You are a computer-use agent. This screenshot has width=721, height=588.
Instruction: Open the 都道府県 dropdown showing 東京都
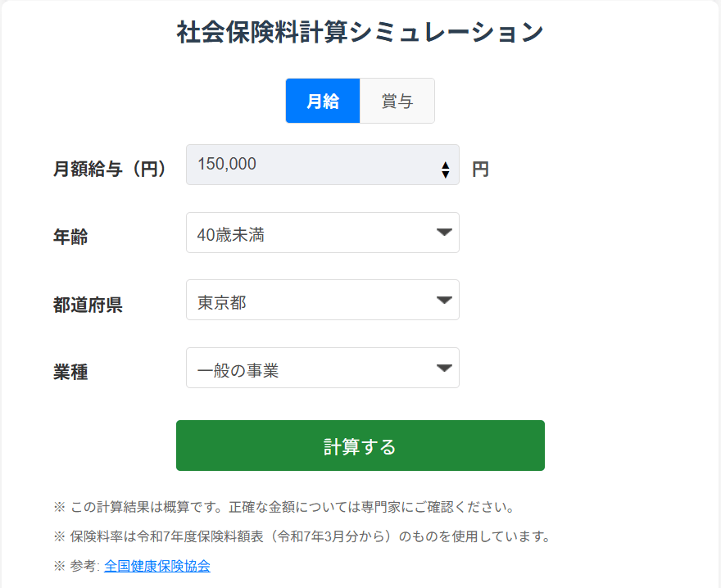tap(311, 301)
